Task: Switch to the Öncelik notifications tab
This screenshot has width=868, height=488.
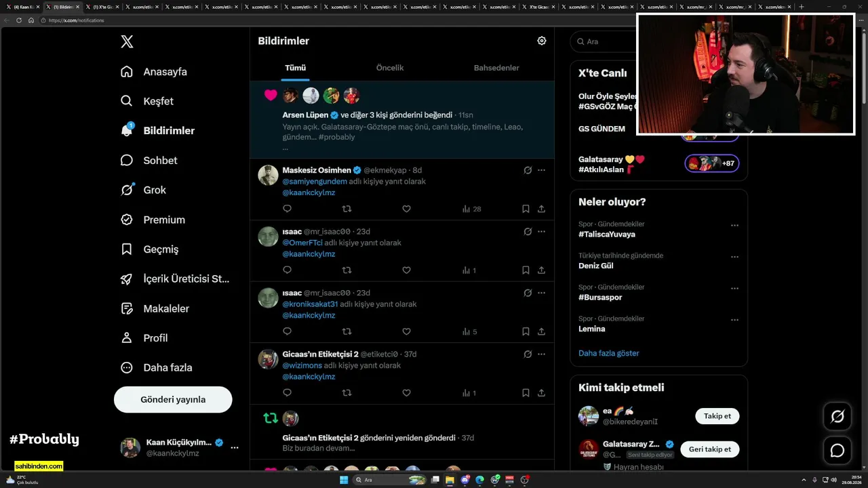Action: click(x=390, y=68)
